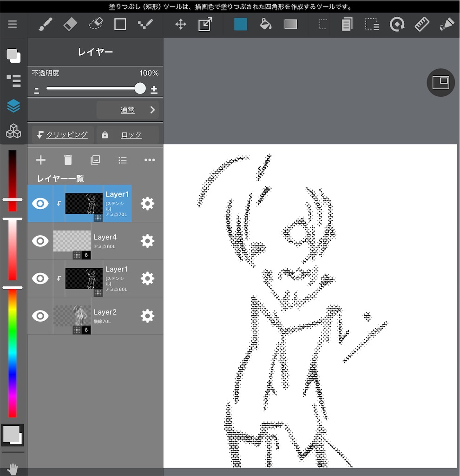Hide the Layer2 layer

pos(40,316)
